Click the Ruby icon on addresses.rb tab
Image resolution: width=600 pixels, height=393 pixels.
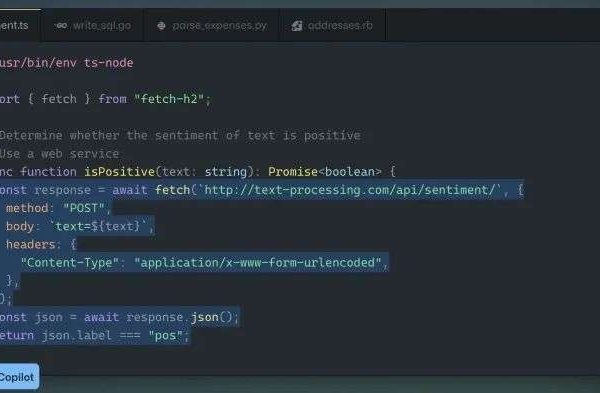coord(297,26)
